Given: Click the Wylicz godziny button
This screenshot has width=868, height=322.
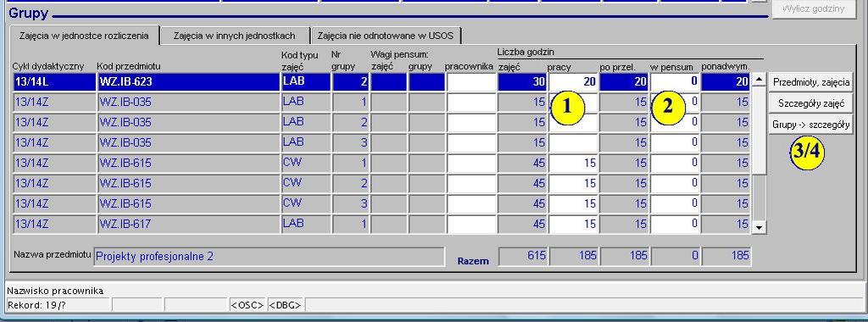Looking at the screenshot, I should pyautogui.click(x=815, y=8).
